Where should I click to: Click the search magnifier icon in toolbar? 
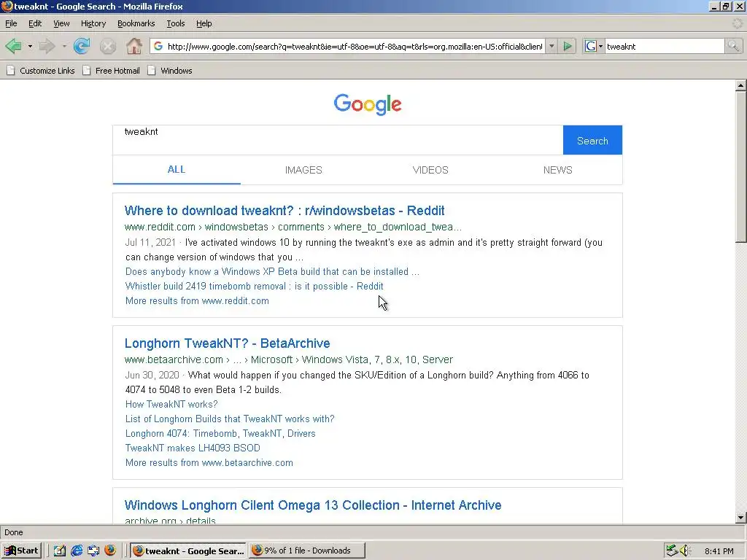click(733, 46)
